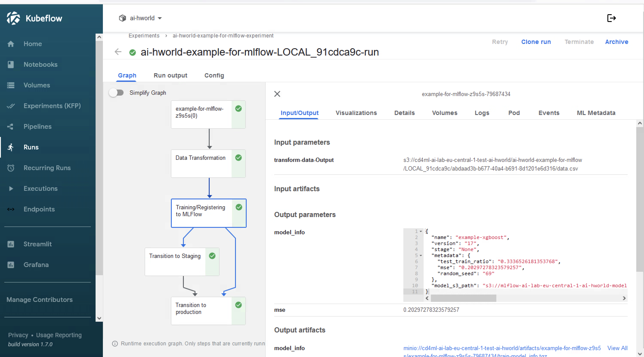Screen dimensions: 644x357
Task: Select the Transition to Staging node
Action: (182, 262)
